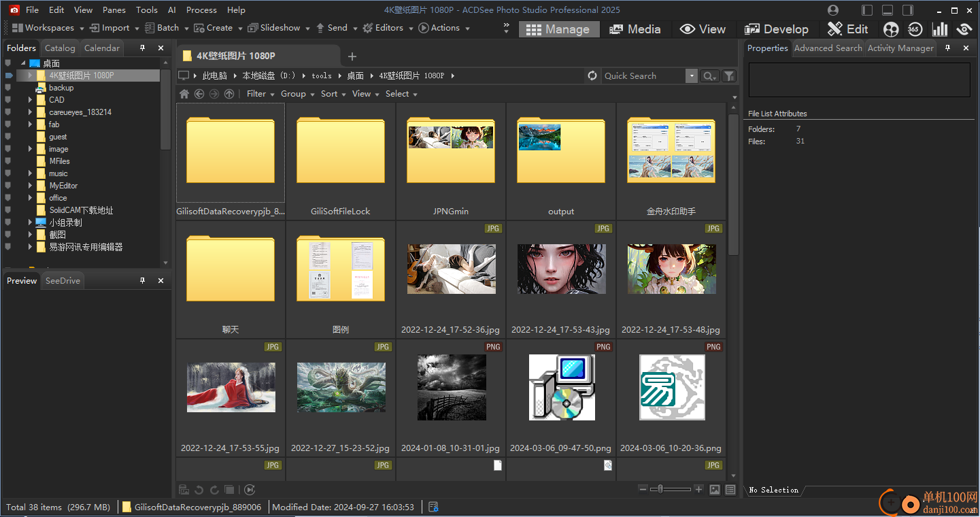Image resolution: width=980 pixels, height=517 pixels.
Task: Click the minus zoom-out thumbnails button
Action: 643,490
